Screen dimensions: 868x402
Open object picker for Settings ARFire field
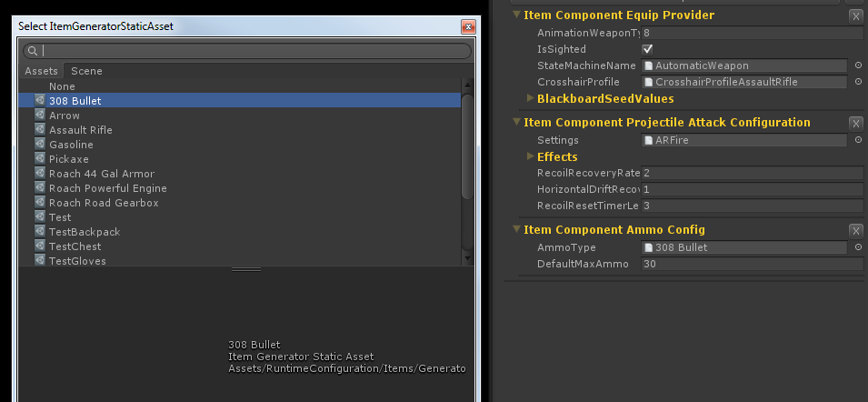(858, 140)
